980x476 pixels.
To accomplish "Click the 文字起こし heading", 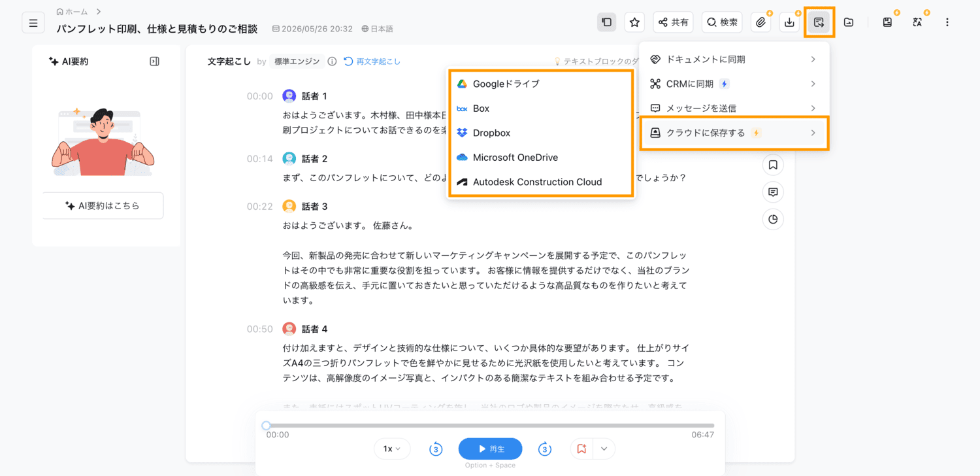I will pyautogui.click(x=229, y=61).
